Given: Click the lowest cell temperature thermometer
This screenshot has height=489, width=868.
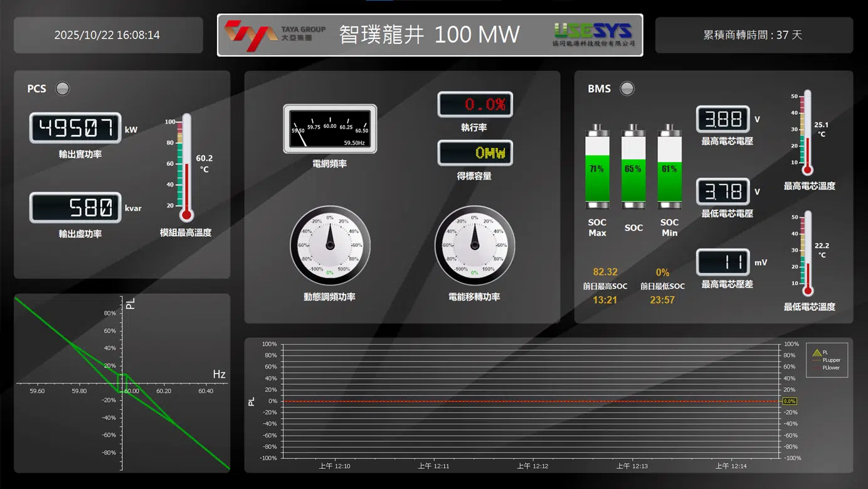Looking at the screenshot, I should (x=807, y=254).
